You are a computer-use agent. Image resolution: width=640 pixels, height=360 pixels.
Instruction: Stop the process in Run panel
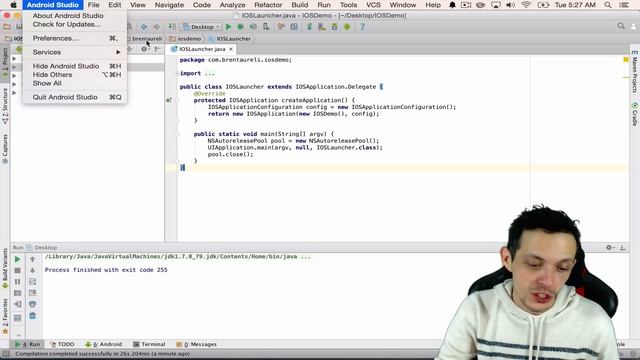tap(18, 270)
